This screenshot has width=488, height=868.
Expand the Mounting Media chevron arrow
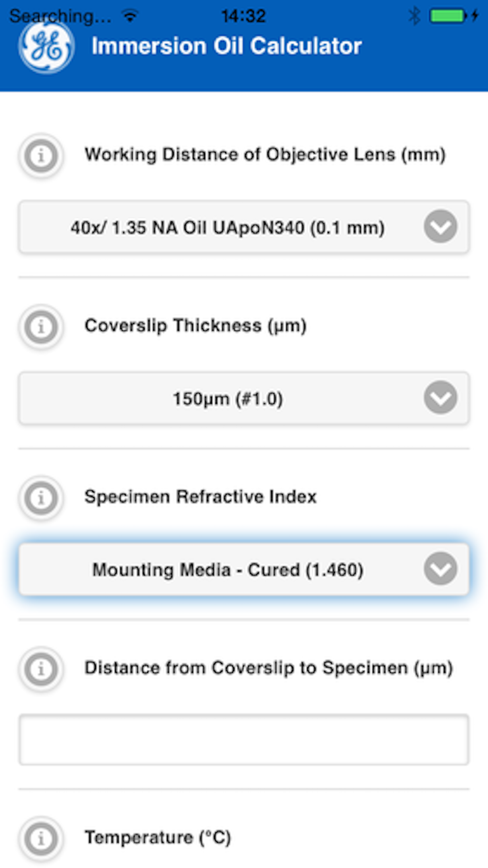[x=441, y=569]
